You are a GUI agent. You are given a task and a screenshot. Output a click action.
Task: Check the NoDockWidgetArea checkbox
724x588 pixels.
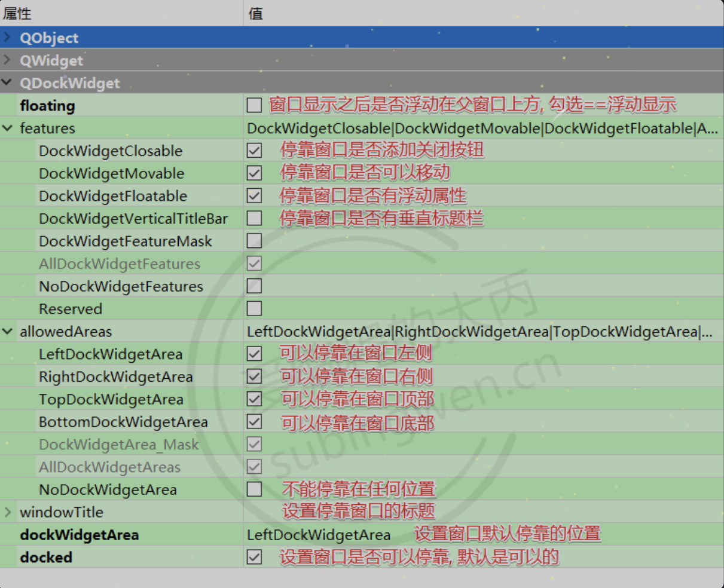pos(254,489)
